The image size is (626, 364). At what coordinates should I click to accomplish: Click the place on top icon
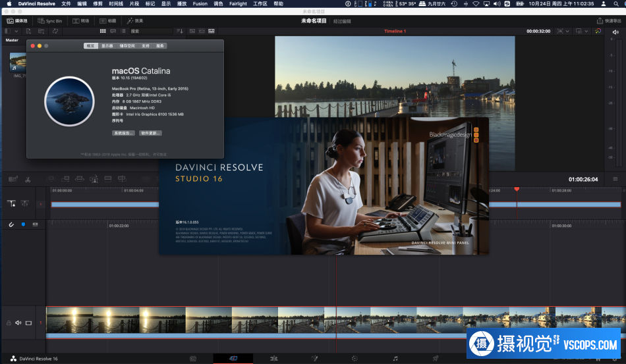coord(108,179)
